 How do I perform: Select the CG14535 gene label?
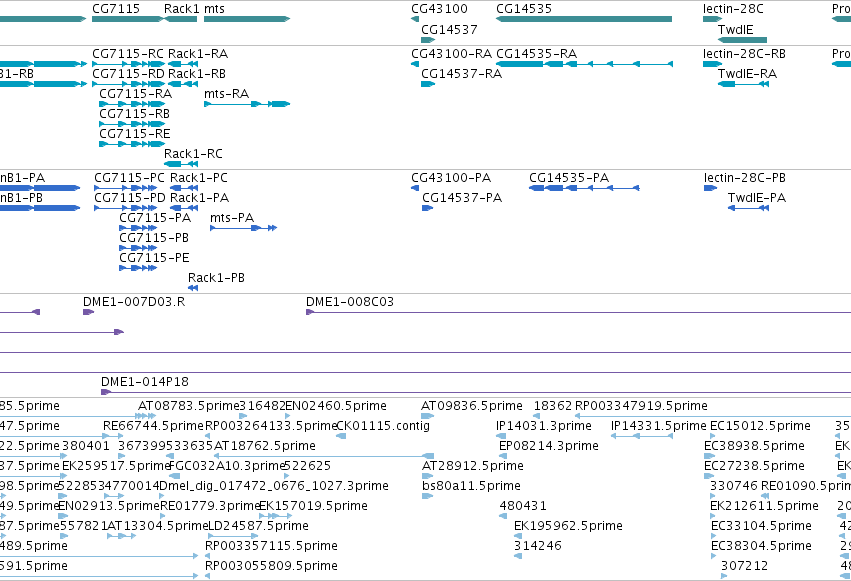point(524,9)
